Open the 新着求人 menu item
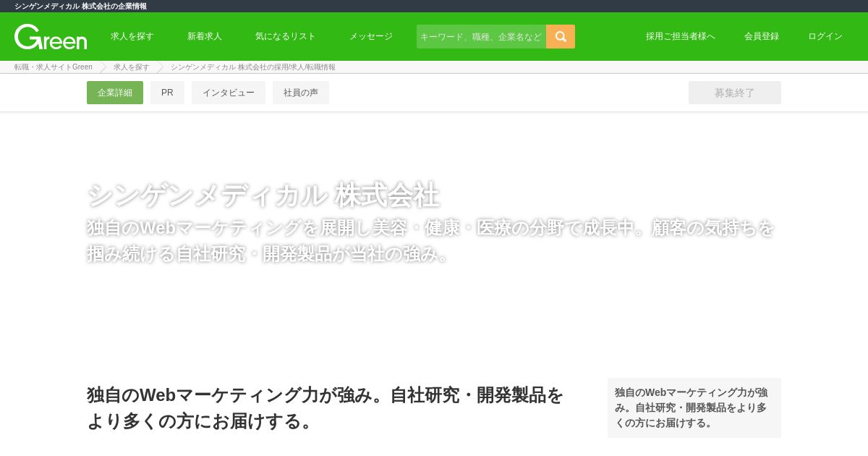 205,36
